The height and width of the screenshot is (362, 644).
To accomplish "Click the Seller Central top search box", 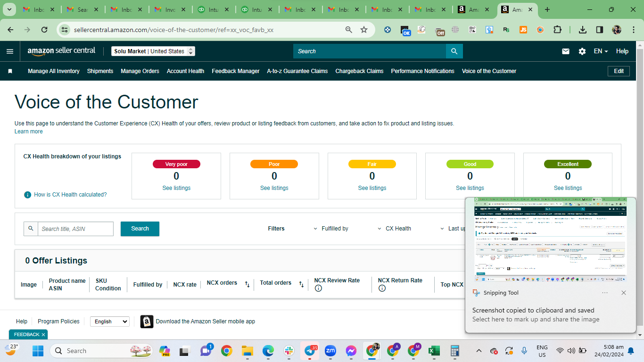I will [x=370, y=51].
